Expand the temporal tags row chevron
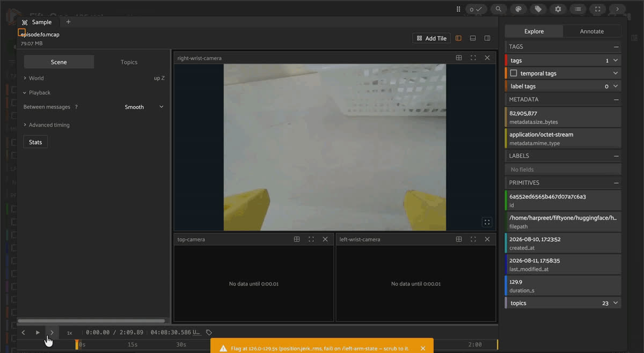 coord(616,73)
